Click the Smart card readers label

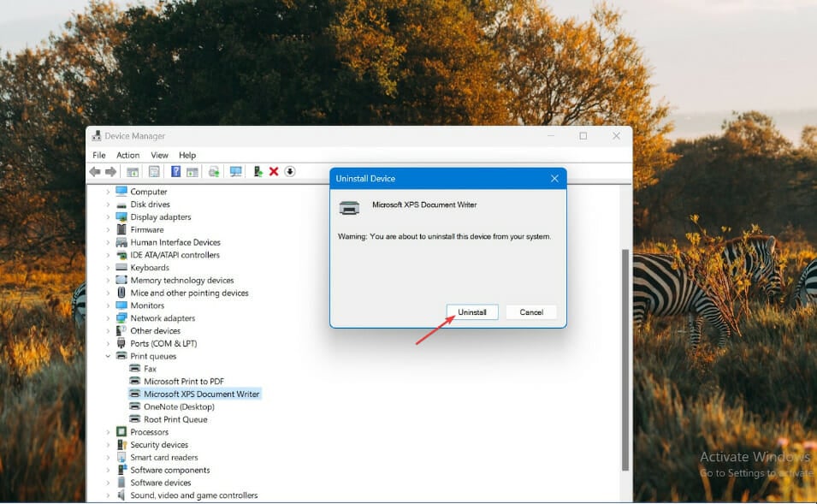[x=164, y=457]
